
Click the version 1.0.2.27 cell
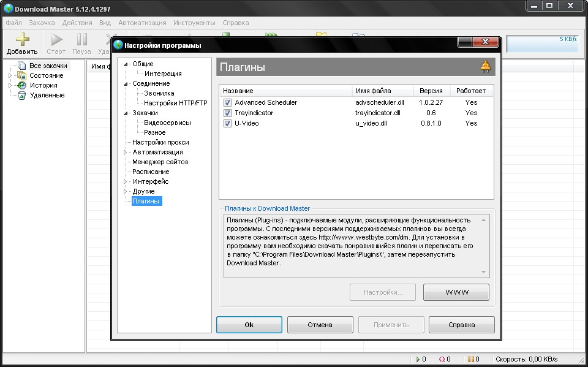tap(431, 102)
